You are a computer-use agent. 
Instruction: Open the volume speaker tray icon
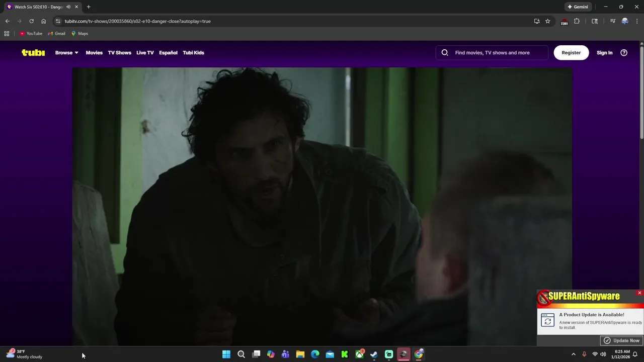pos(603,354)
